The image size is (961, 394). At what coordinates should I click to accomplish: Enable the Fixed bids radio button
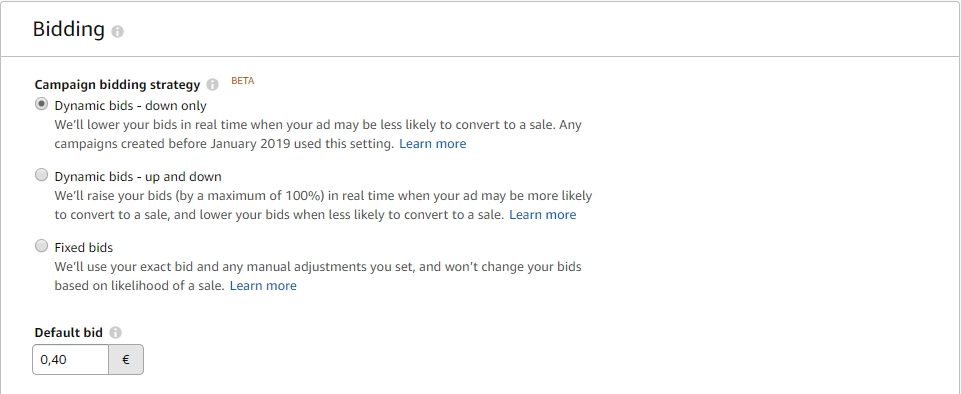pyautogui.click(x=41, y=246)
